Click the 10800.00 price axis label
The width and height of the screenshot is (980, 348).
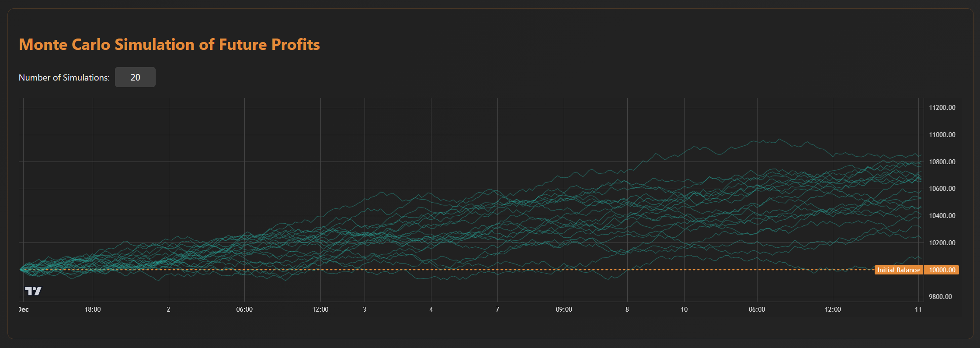pos(942,162)
